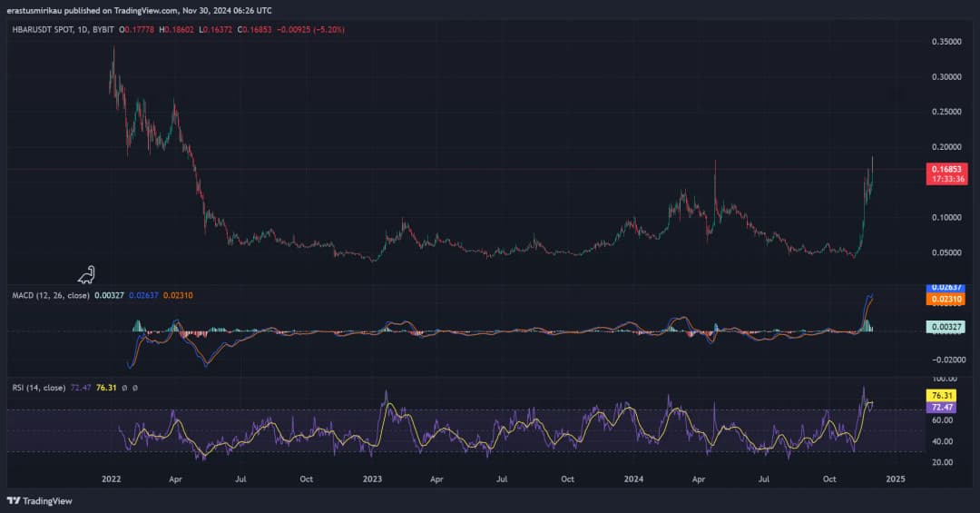
Task: Click the light green histogram tag 0.00327
Action: [946, 326]
